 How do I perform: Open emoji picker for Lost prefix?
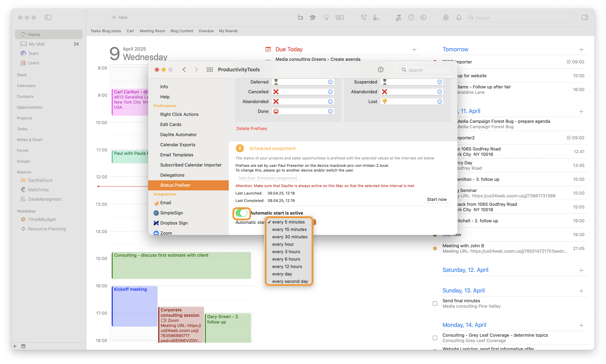pyautogui.click(x=439, y=102)
